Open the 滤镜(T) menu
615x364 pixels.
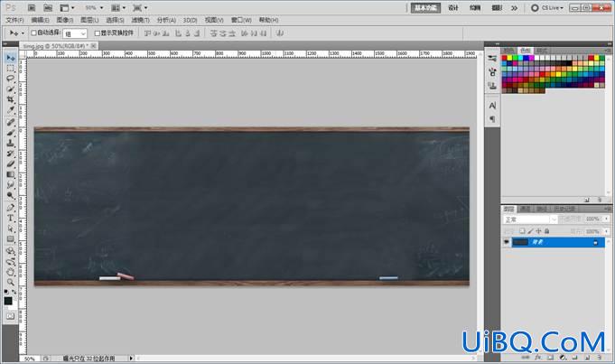[x=140, y=20]
